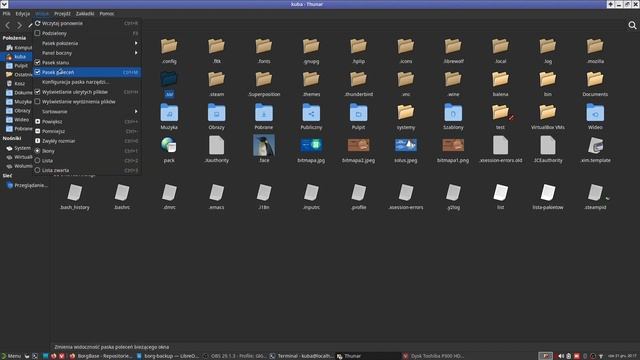Go forward with the forward arrow

(19, 25)
